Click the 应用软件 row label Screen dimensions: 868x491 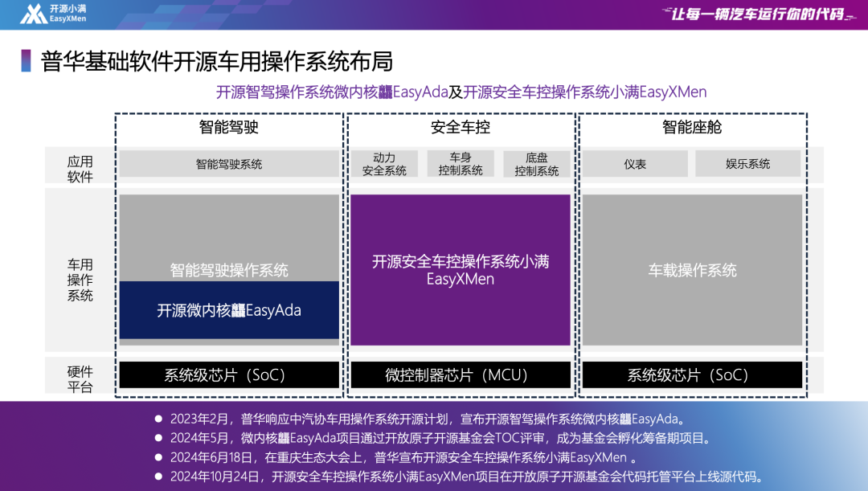80,170
